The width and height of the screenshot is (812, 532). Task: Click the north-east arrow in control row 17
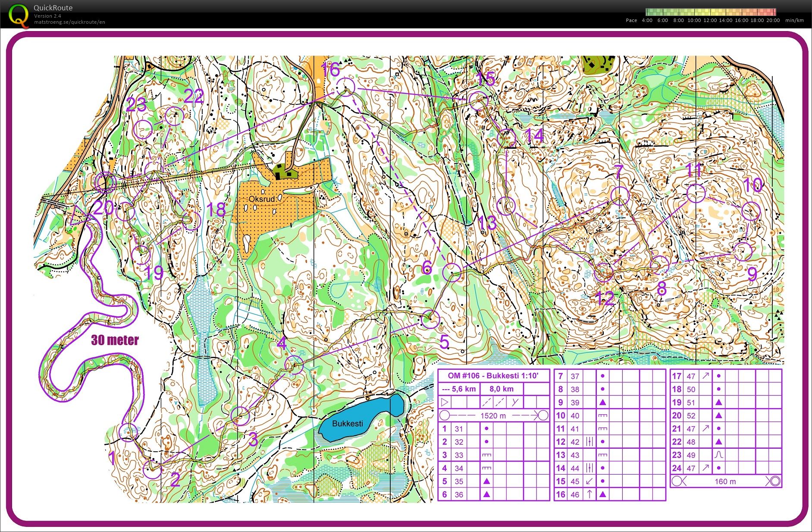[x=705, y=376]
